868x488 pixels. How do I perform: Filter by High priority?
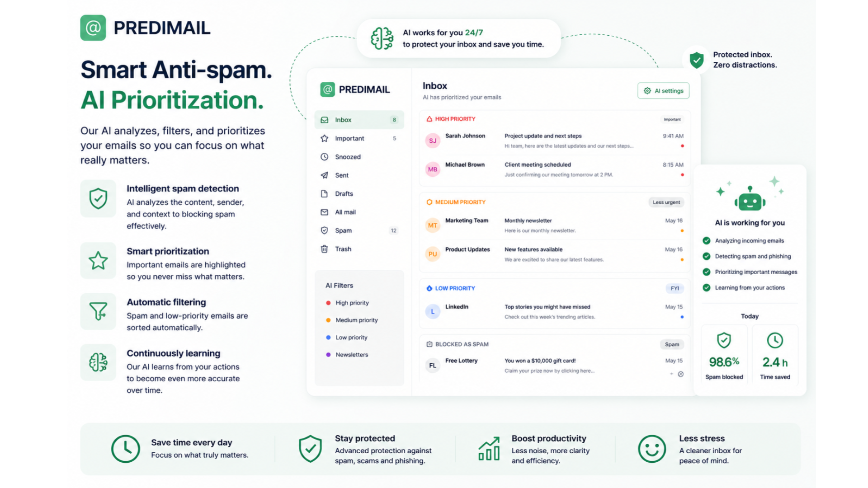(347, 303)
